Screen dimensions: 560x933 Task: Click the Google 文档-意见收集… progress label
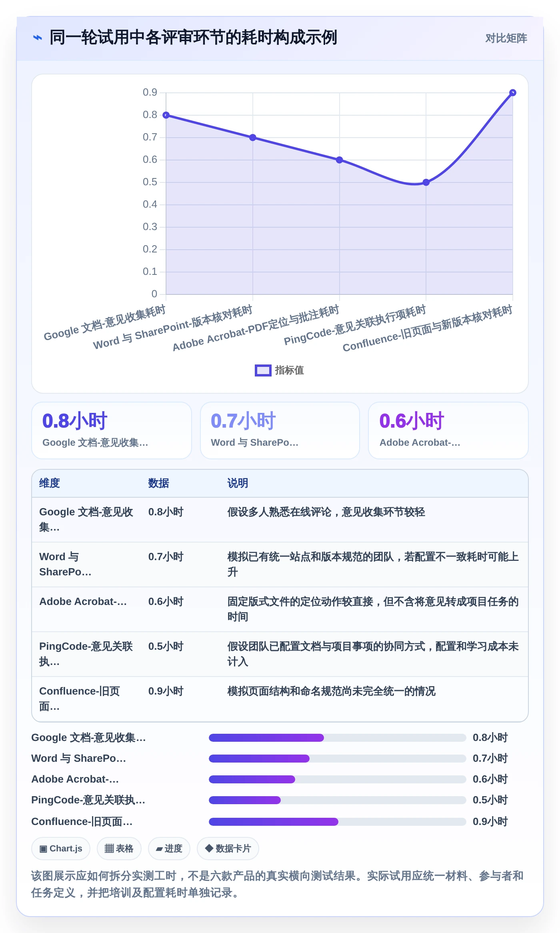click(x=88, y=738)
